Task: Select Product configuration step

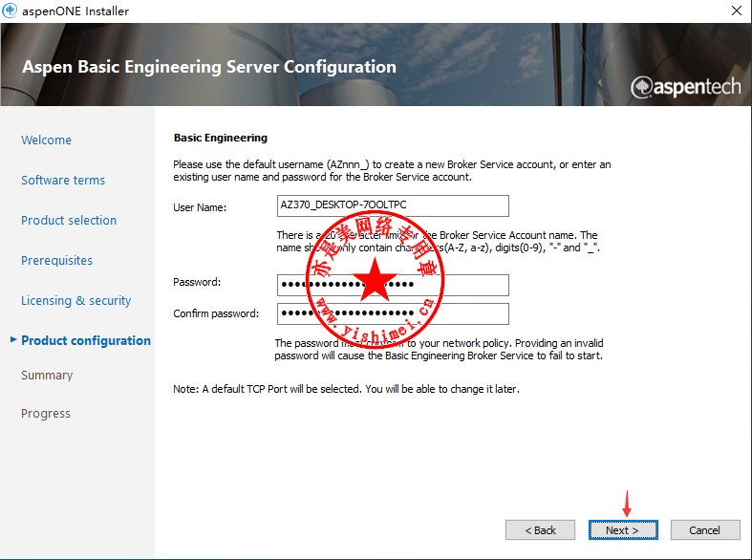Action: pos(86,340)
